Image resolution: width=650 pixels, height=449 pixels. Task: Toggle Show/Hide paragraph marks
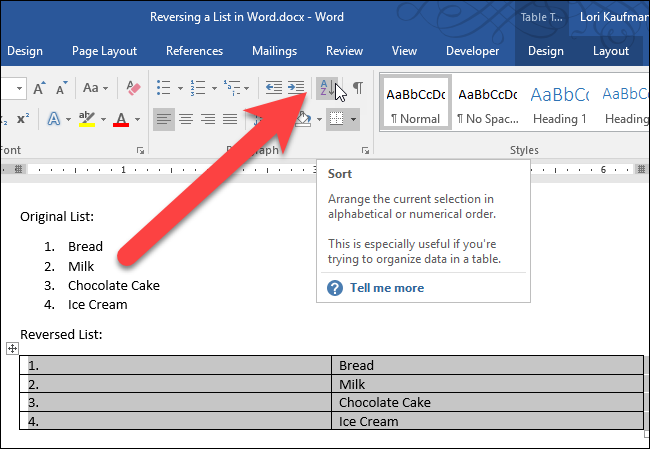click(x=357, y=88)
